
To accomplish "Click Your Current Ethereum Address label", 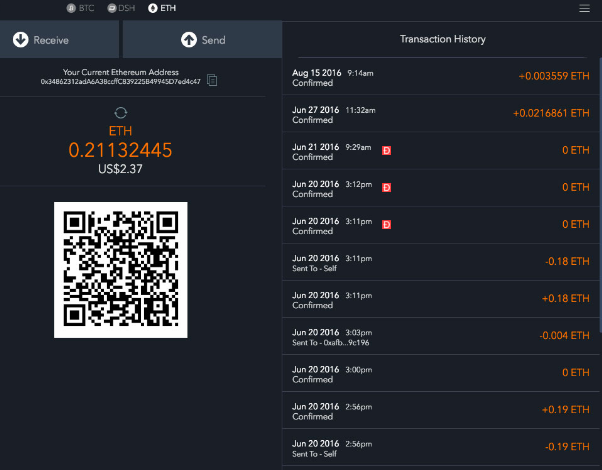I will [121, 72].
